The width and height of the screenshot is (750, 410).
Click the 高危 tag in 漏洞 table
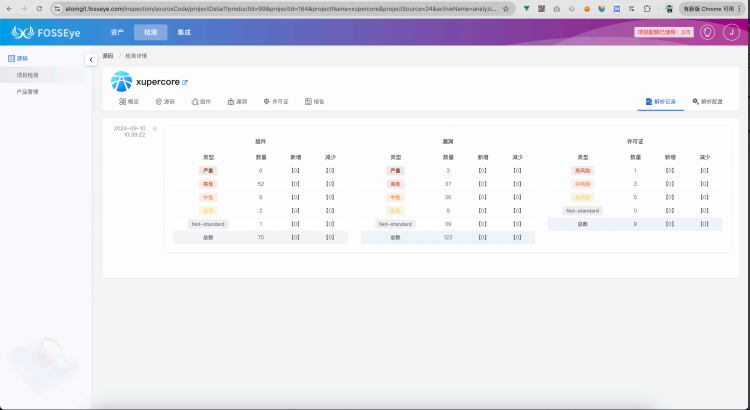click(x=395, y=184)
